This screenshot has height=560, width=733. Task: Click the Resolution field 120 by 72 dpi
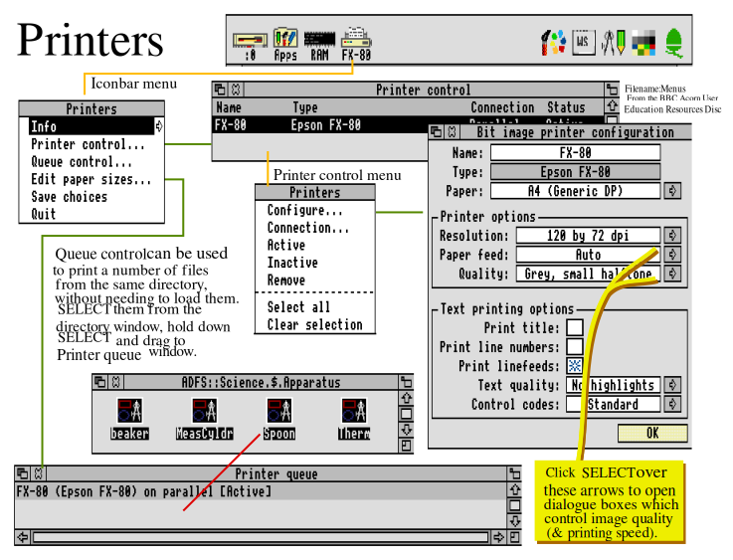click(x=588, y=235)
